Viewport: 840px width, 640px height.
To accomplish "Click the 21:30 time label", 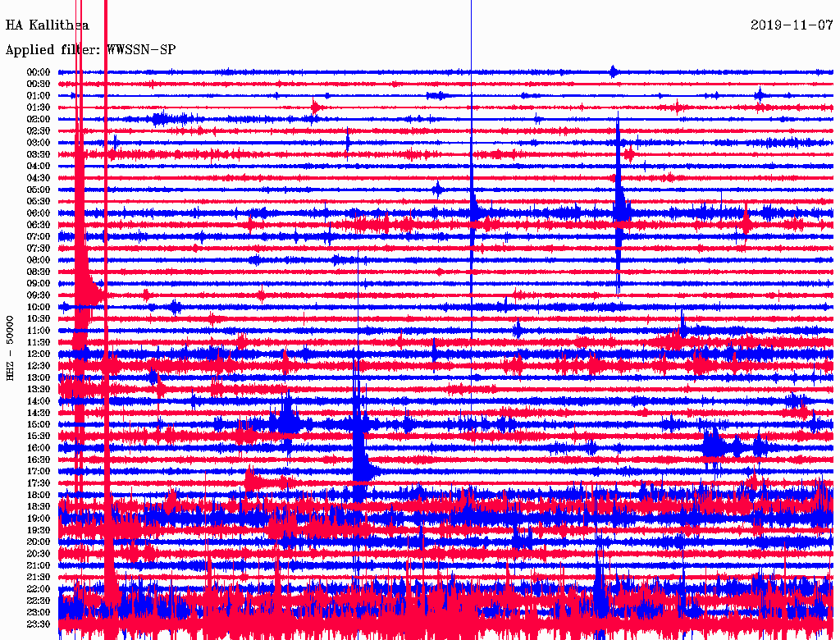I will point(39,577).
